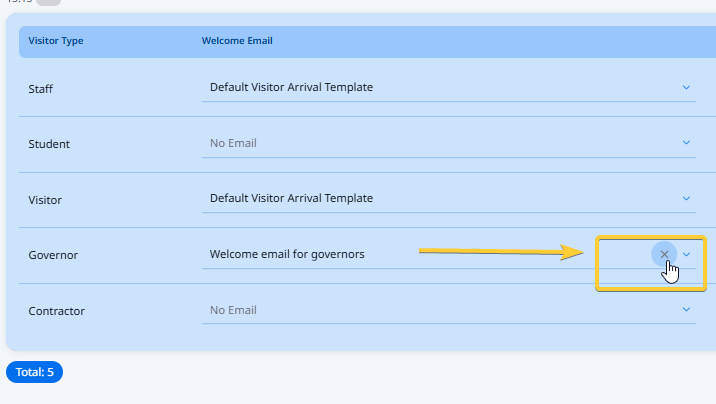Select the Visitor type row label
Viewport: 716px width, 404px height.
pyautogui.click(x=45, y=200)
